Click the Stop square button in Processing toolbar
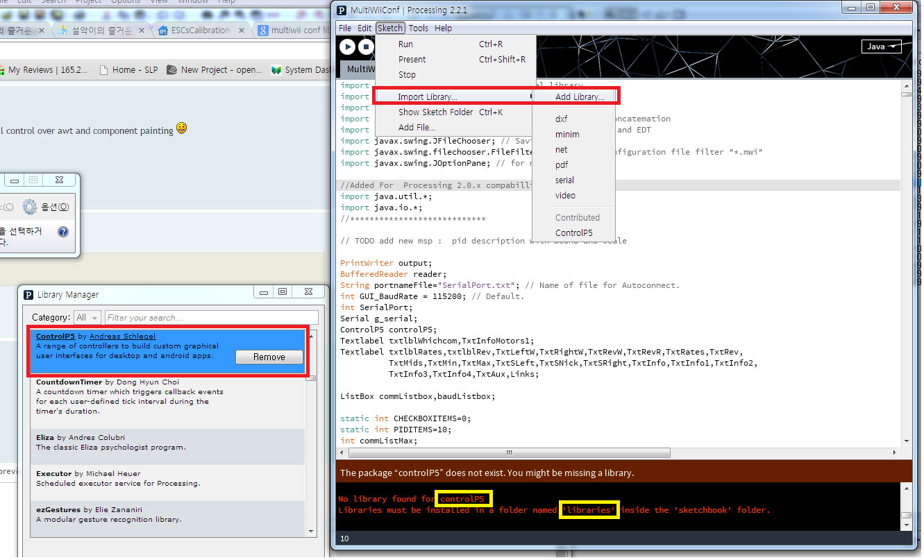Viewport: 924px width, 560px height. tap(365, 46)
